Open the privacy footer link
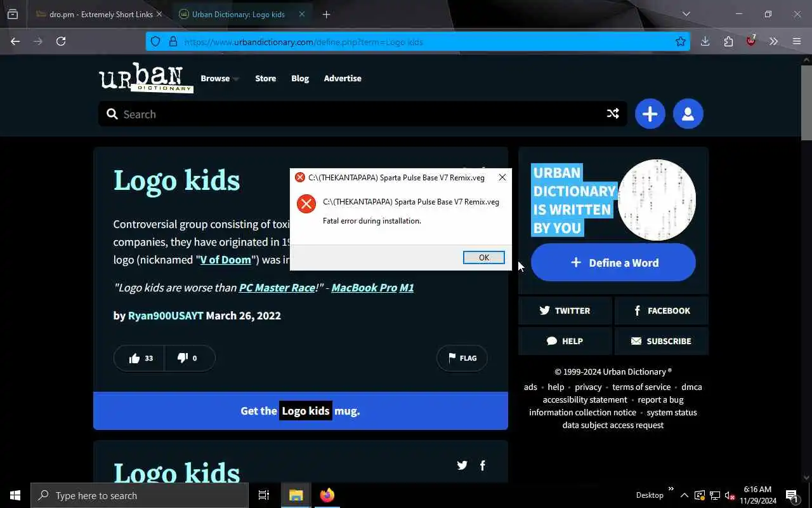The image size is (812, 508). pos(588,387)
